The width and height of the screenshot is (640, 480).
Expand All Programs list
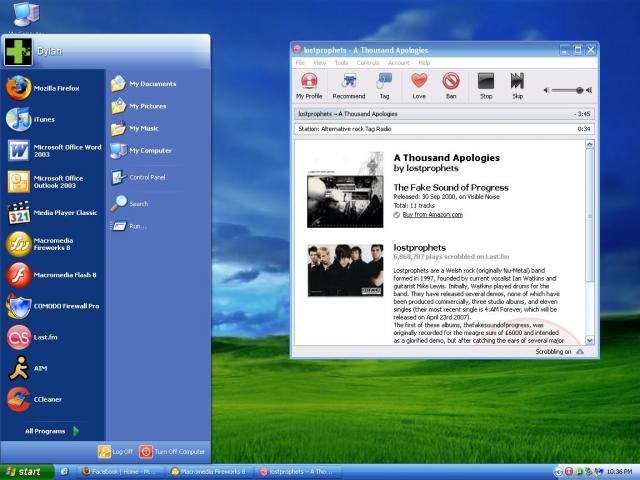tap(52, 431)
